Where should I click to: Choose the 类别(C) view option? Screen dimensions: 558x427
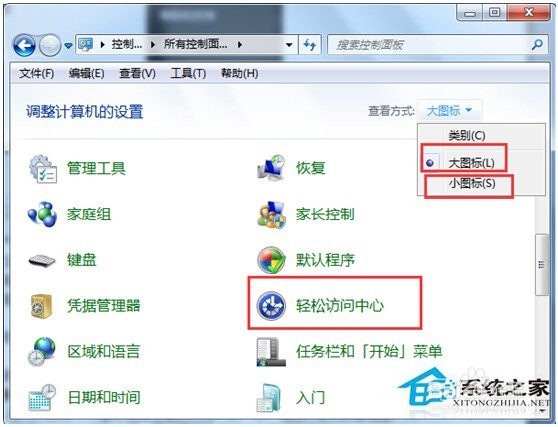[467, 135]
